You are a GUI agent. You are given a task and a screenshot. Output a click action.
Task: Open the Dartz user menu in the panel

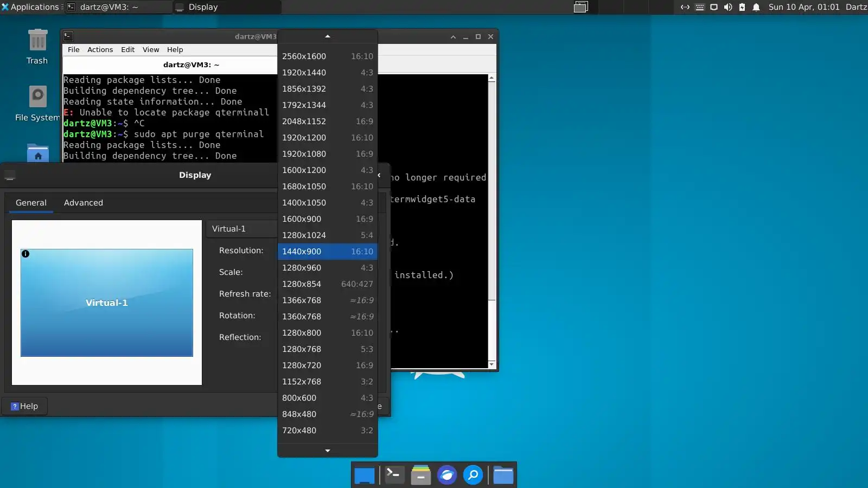click(856, 7)
